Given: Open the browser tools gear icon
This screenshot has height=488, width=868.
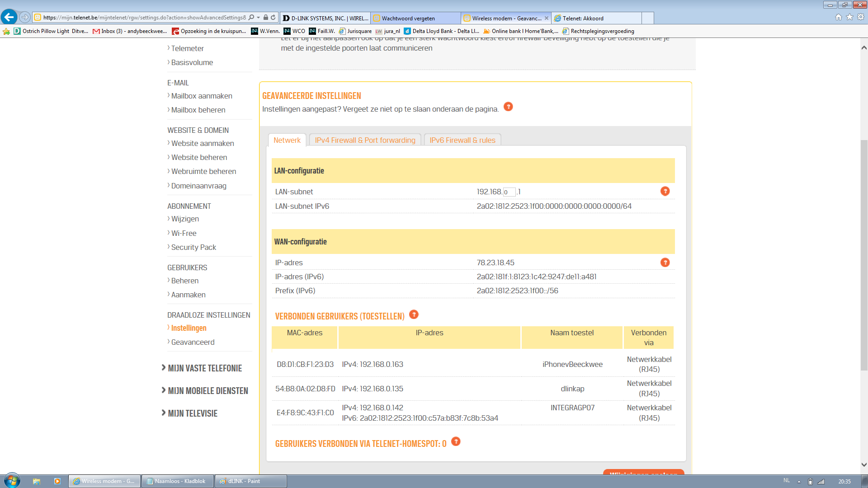Looking at the screenshot, I should pyautogui.click(x=861, y=17).
